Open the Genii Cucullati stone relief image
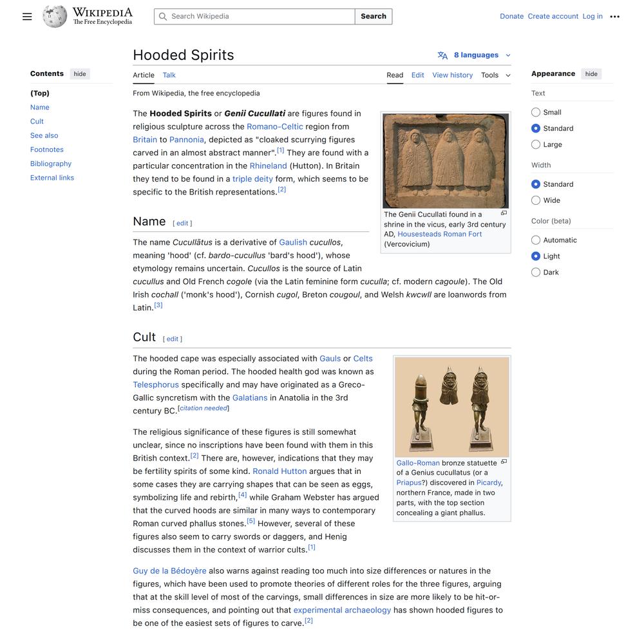This screenshot has height=644, width=644. [x=446, y=160]
